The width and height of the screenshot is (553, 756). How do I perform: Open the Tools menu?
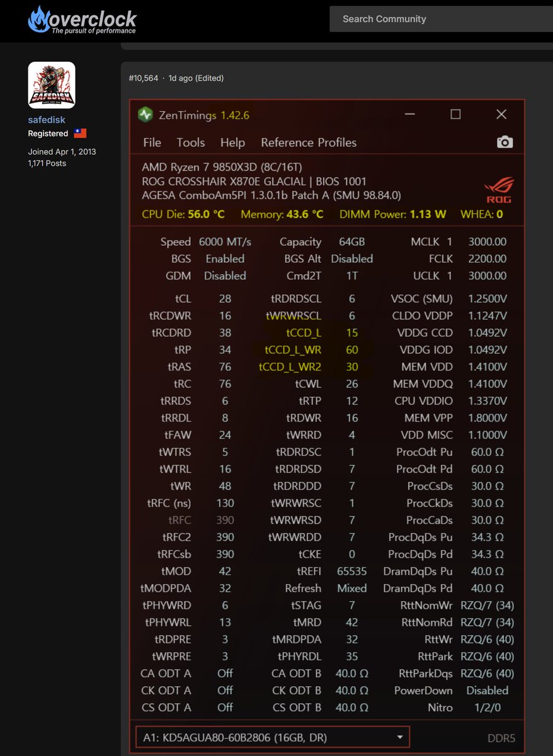click(191, 142)
